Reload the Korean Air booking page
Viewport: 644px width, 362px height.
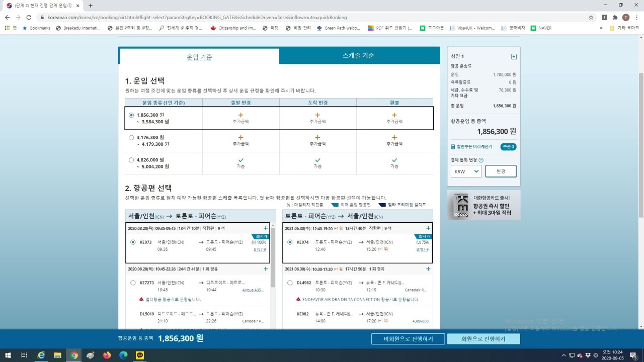point(29,17)
